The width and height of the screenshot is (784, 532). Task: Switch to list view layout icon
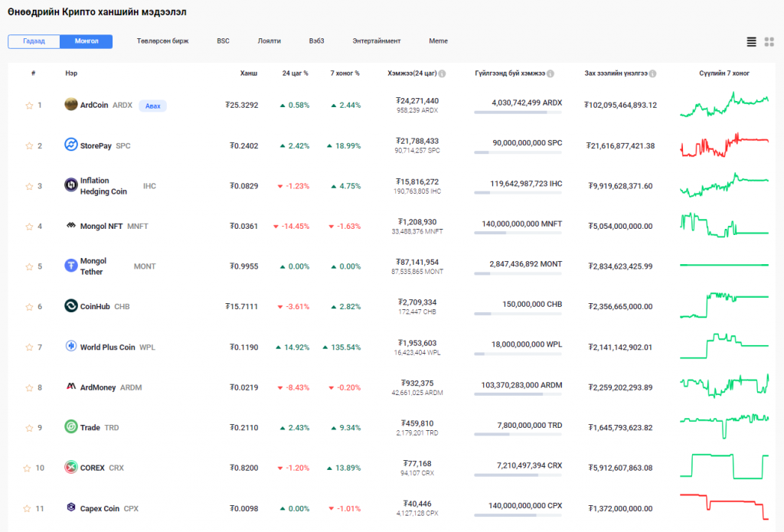(751, 42)
